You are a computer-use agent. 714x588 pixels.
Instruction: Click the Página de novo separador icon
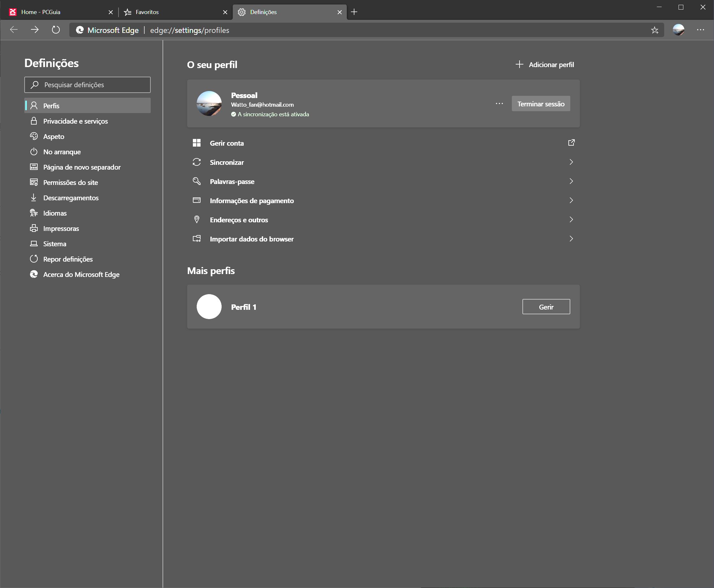tap(34, 167)
